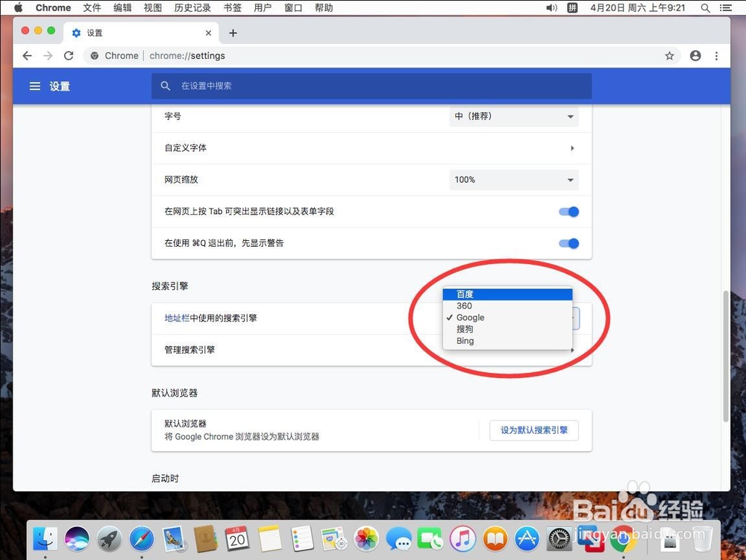The height and width of the screenshot is (560, 746).
Task: Open the 书签 menu
Action: point(232,7)
